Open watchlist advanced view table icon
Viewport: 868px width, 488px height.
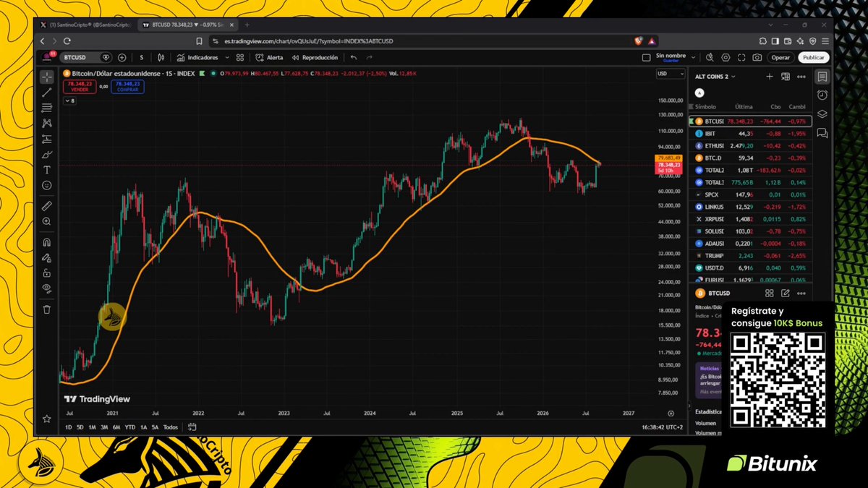coord(786,76)
